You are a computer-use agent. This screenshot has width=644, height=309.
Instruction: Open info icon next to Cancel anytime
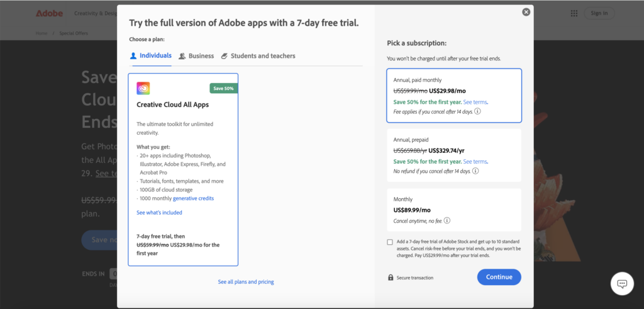coord(447,221)
